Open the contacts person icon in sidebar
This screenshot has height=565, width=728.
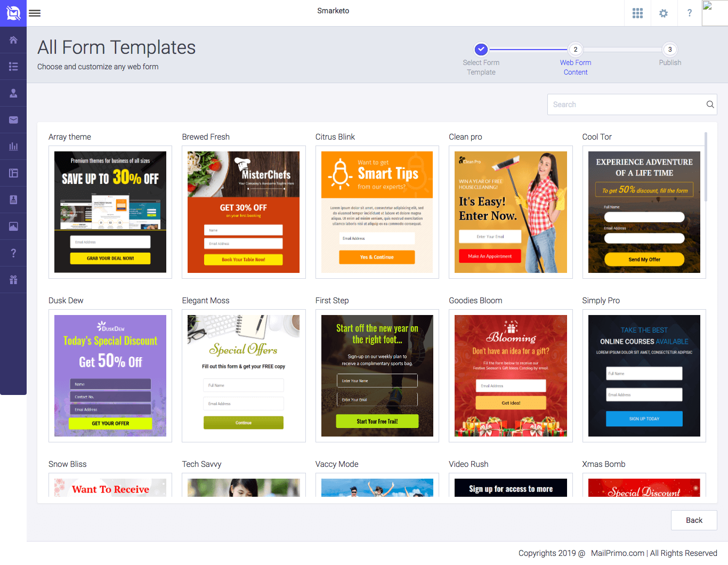point(13,93)
